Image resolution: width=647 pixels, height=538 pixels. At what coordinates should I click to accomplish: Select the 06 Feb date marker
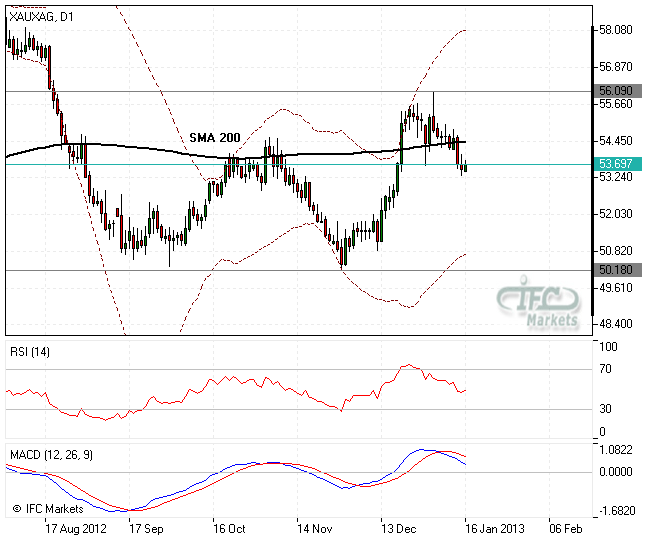pos(567,527)
